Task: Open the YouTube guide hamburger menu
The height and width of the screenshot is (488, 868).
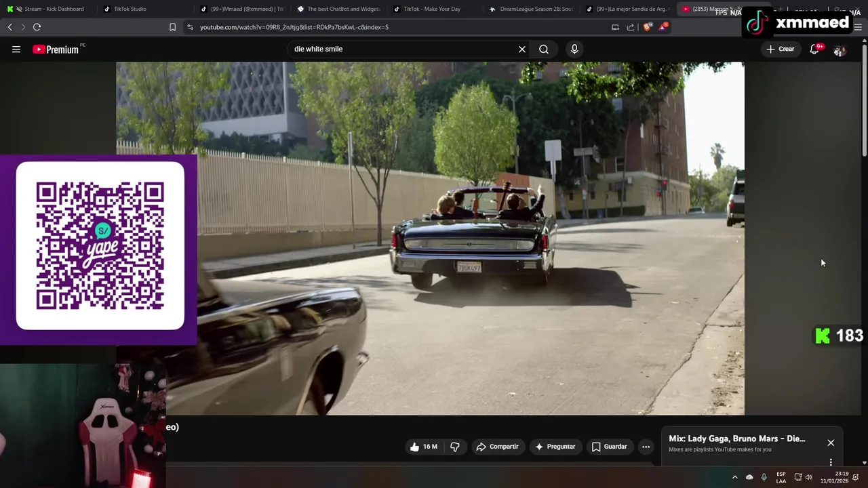Action: click(16, 49)
